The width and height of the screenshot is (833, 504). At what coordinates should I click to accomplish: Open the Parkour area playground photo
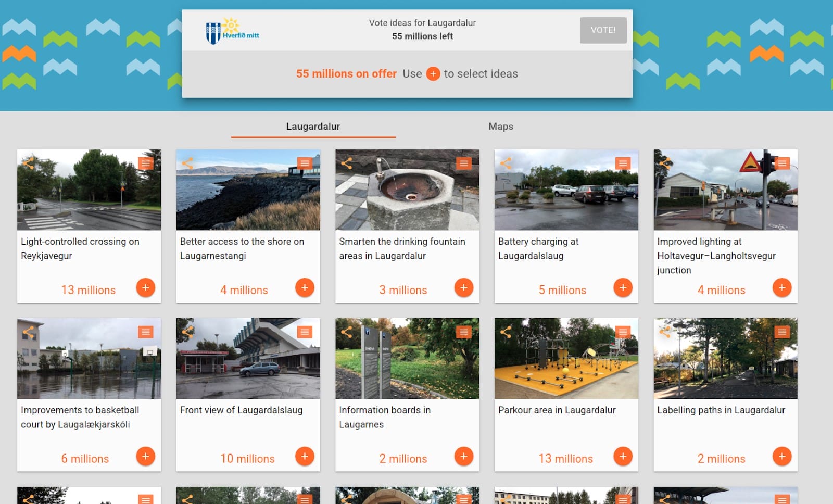566,364
